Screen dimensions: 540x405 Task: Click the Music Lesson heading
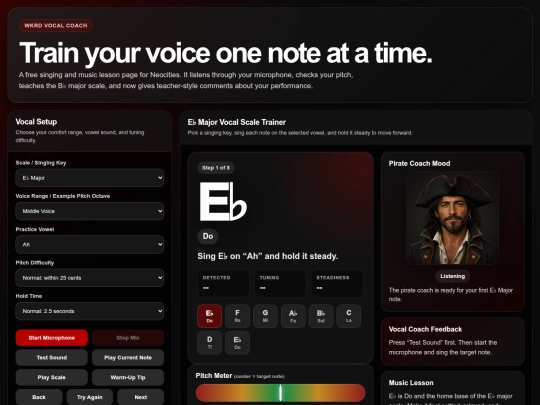pyautogui.click(x=411, y=383)
